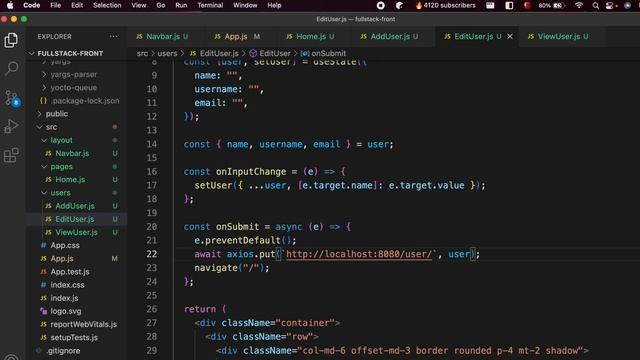Switch to the Home.js tab
Viewport: 640px width, 360px height.
coord(311,36)
